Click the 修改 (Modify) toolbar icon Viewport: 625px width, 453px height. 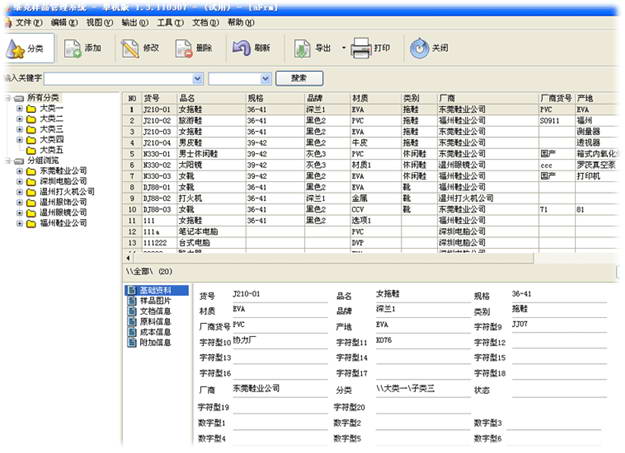(140, 47)
